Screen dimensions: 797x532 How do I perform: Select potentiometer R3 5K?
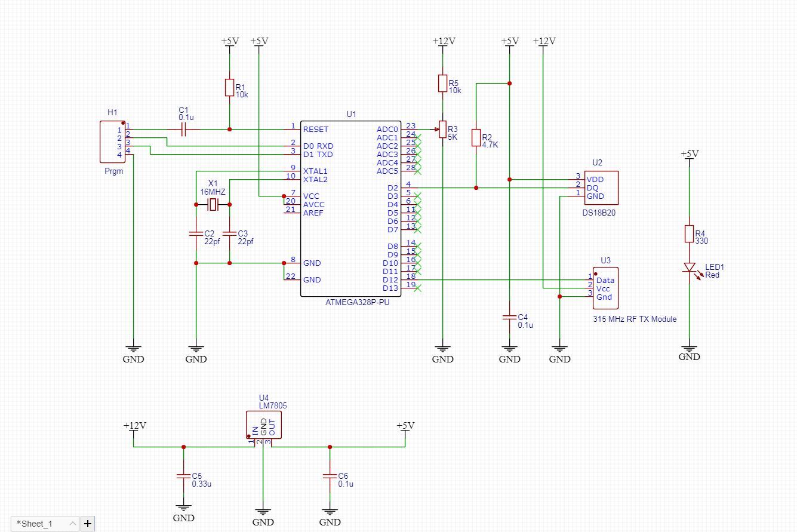coord(442,130)
